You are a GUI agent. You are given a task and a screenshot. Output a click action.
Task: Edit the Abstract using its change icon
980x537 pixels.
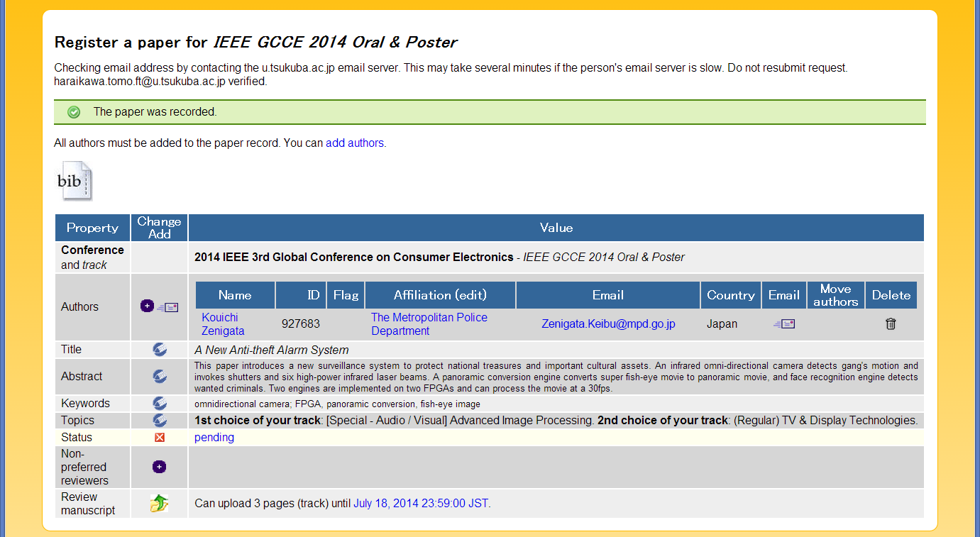160,376
